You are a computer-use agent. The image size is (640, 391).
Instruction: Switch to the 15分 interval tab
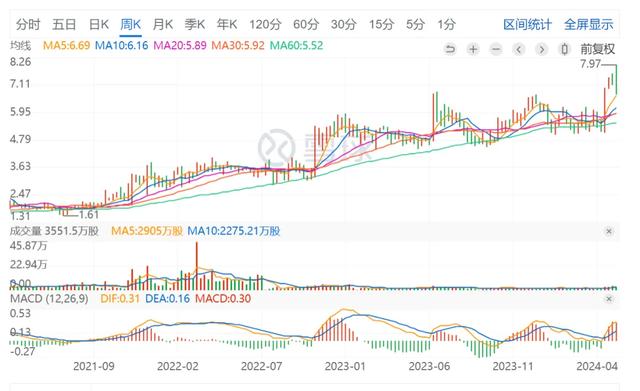point(381,24)
